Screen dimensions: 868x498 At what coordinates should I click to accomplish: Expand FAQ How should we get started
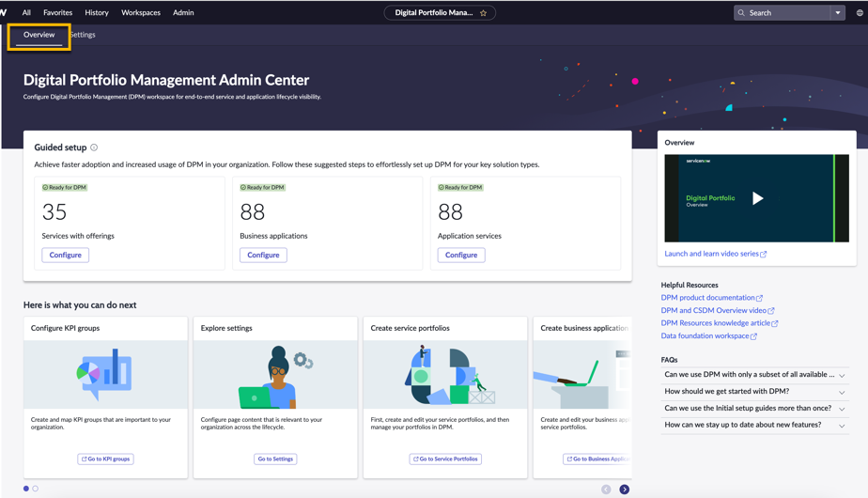point(755,391)
